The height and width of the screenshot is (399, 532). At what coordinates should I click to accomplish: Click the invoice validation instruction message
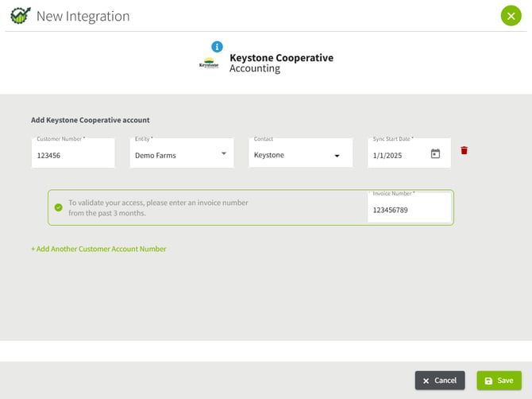point(158,207)
